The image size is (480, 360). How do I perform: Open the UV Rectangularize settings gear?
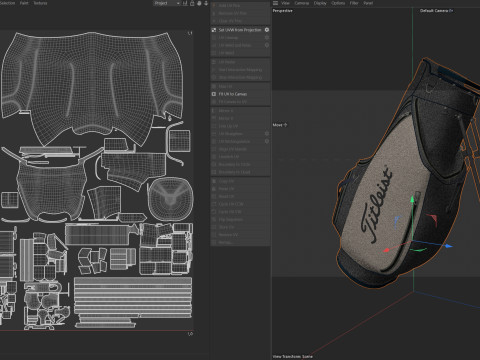pos(267,141)
